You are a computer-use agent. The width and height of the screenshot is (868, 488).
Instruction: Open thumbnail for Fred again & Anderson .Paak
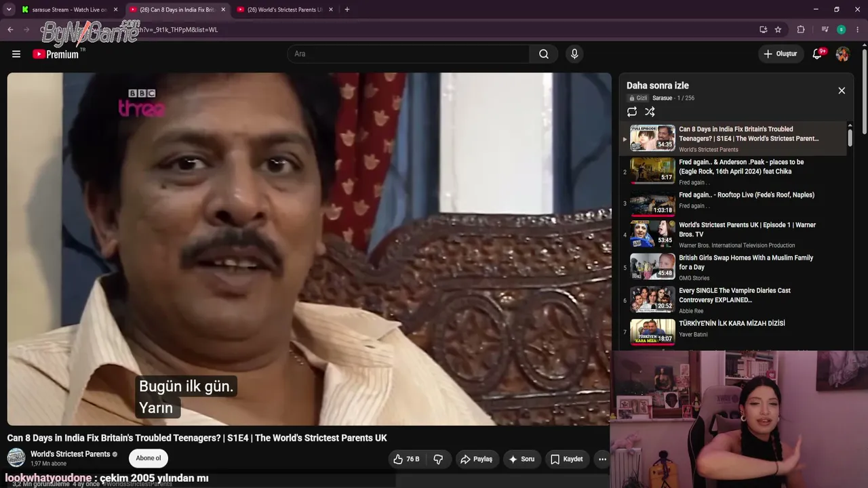[x=652, y=171]
